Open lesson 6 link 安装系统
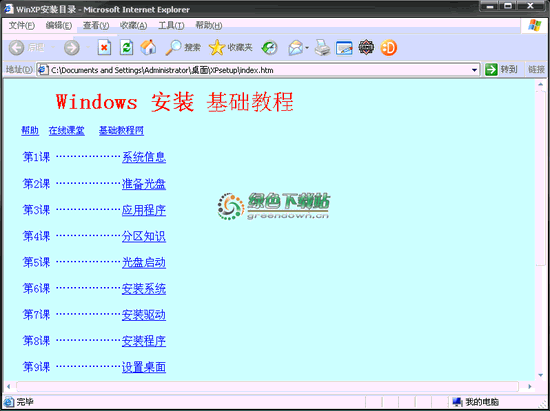The width and height of the screenshot is (550, 411). point(144,289)
